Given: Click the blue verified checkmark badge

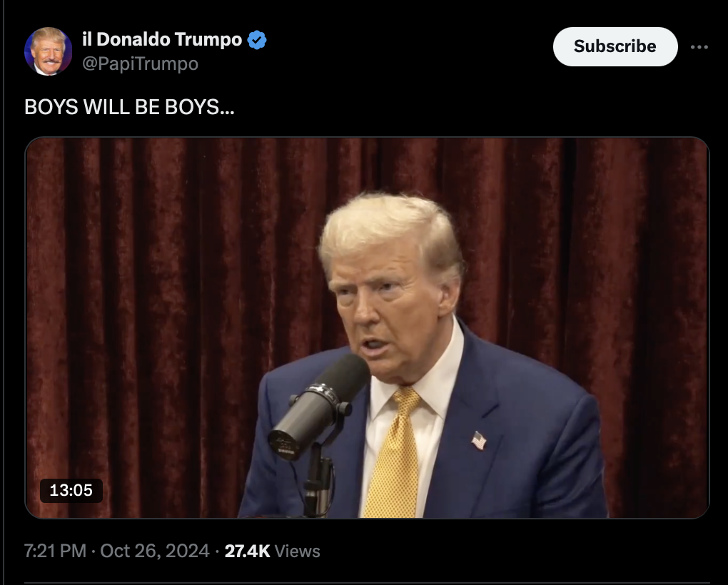Looking at the screenshot, I should tap(257, 40).
